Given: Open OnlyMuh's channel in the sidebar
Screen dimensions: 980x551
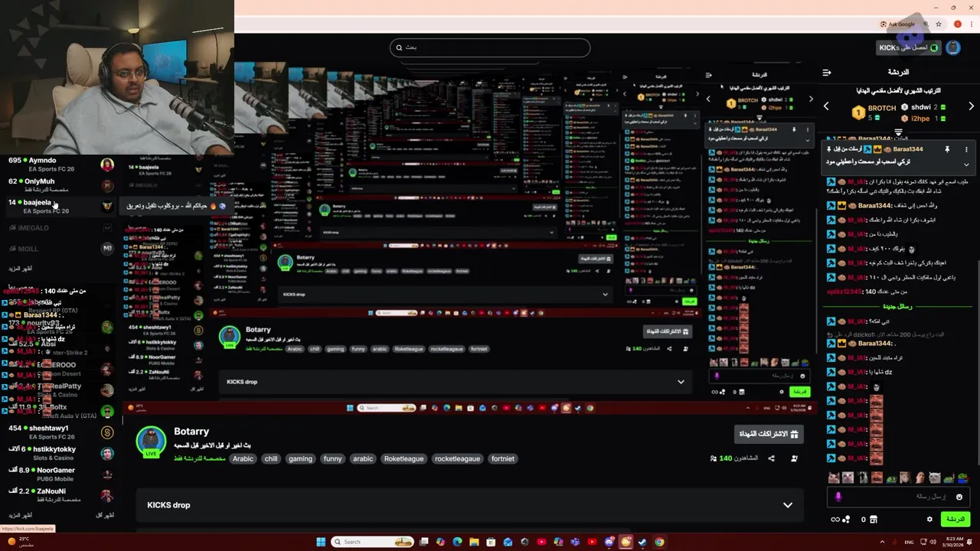Looking at the screenshot, I should (x=61, y=185).
